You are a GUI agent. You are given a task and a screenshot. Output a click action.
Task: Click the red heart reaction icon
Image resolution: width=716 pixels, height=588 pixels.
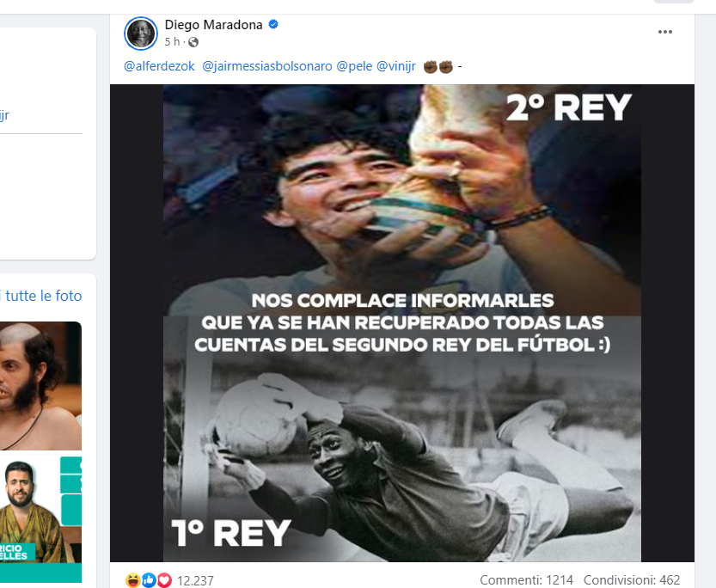pos(164,580)
